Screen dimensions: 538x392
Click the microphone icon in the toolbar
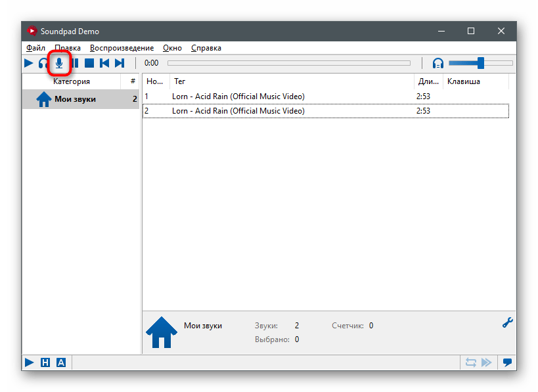[x=59, y=63]
